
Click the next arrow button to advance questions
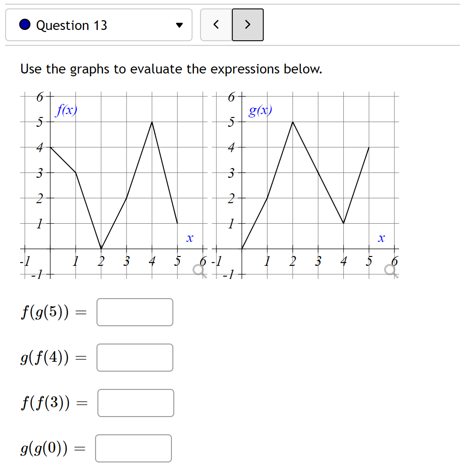[248, 24]
